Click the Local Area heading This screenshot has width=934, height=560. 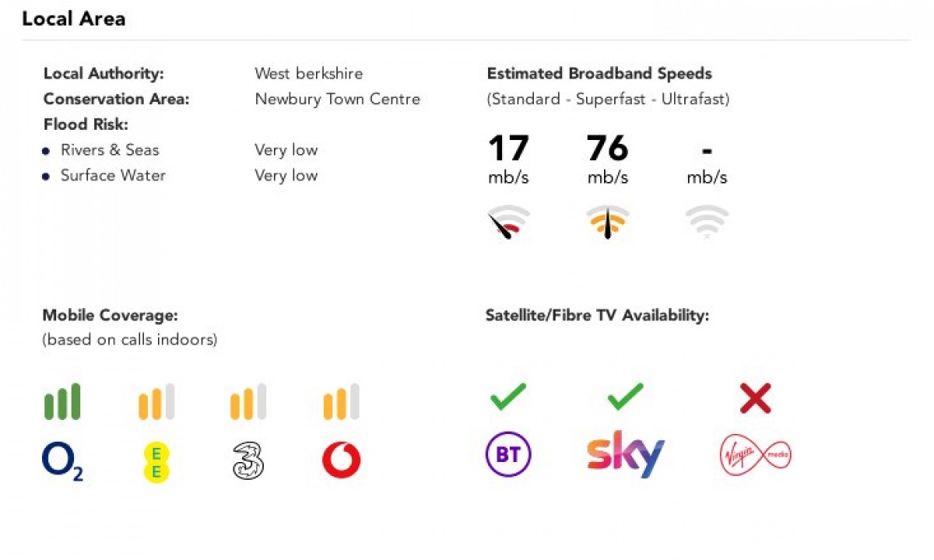tap(73, 19)
